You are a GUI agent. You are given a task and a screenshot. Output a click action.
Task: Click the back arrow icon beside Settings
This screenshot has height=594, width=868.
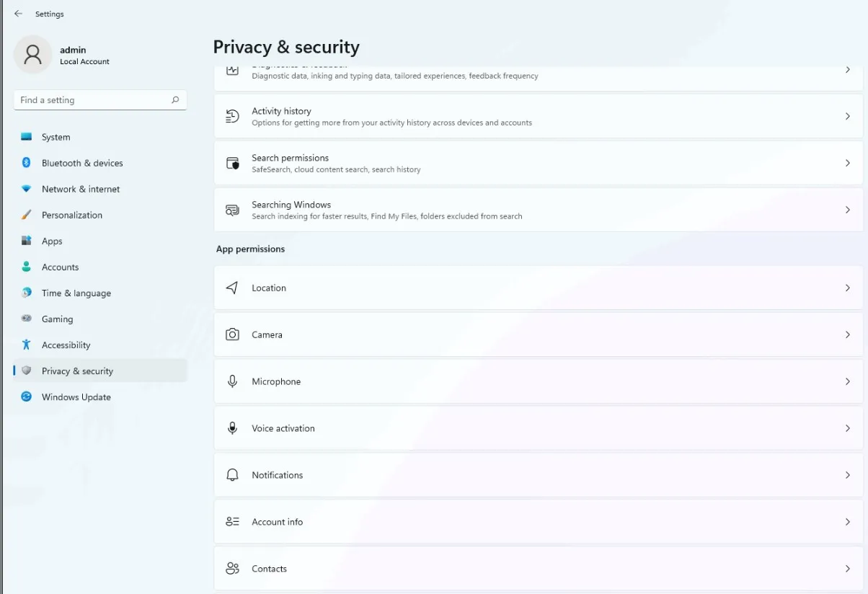[18, 14]
